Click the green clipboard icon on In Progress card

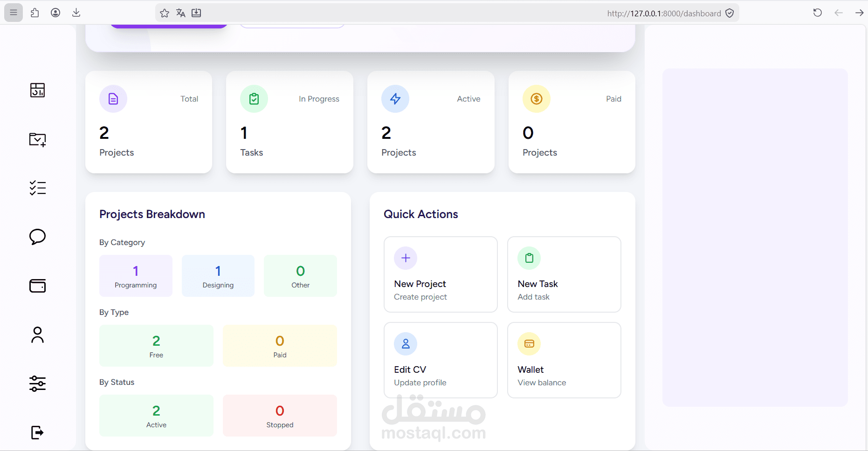click(x=254, y=99)
